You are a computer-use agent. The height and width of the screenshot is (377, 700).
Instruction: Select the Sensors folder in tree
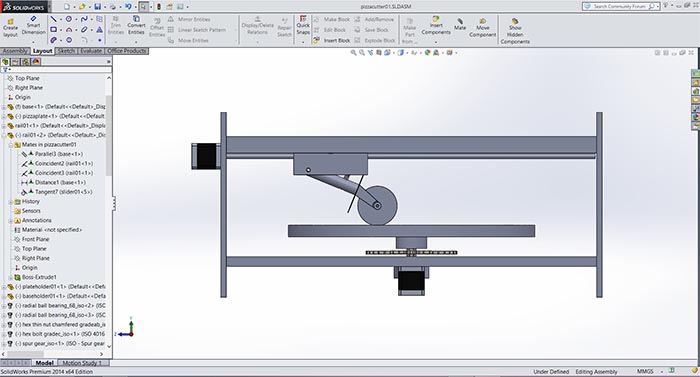[31, 211]
